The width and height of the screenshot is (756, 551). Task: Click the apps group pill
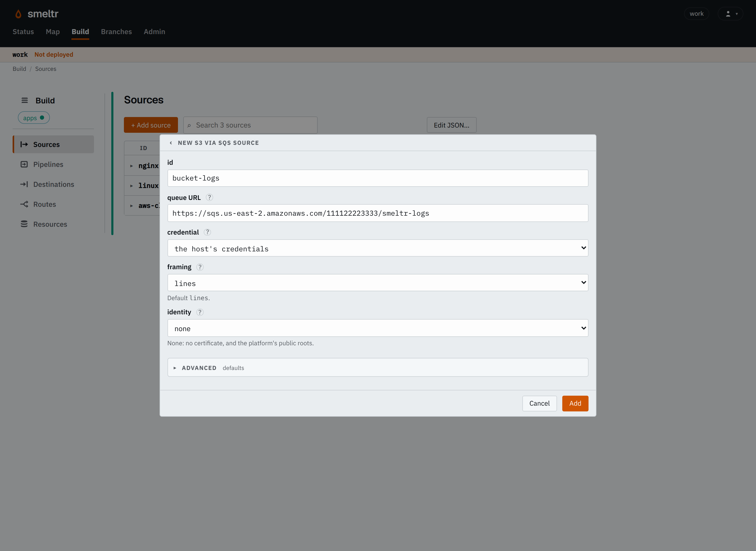click(x=34, y=118)
